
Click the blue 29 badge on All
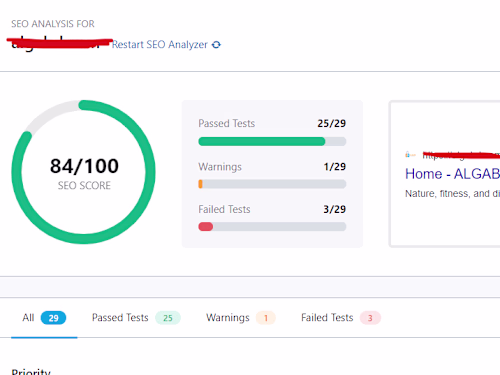pos(53,318)
